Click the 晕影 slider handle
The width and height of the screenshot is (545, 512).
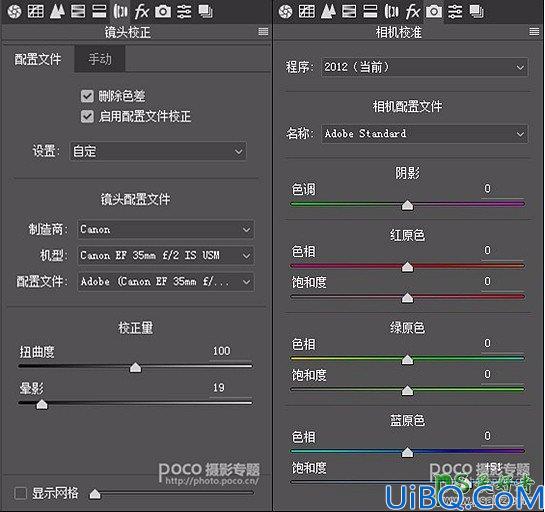click(42, 404)
